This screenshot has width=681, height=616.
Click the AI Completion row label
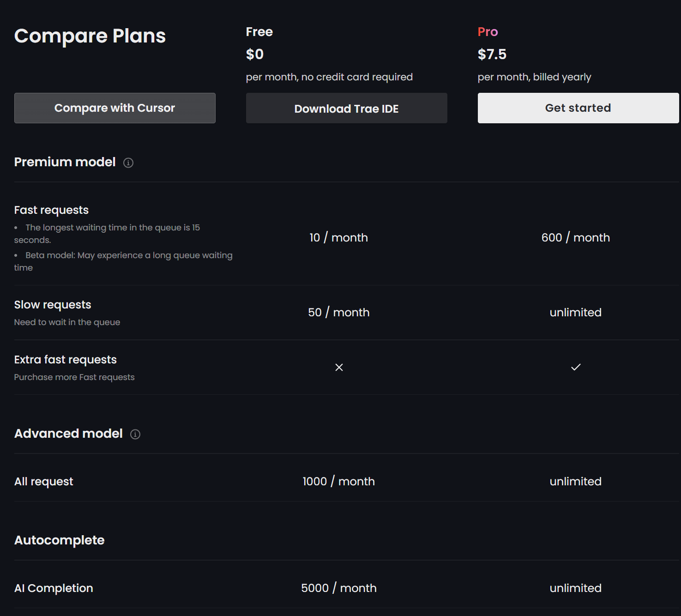click(54, 588)
